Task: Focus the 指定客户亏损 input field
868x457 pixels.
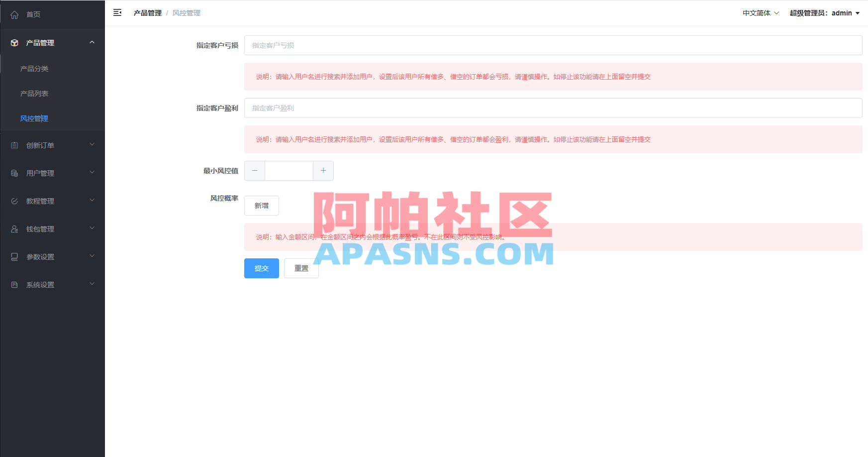Action: click(553, 45)
